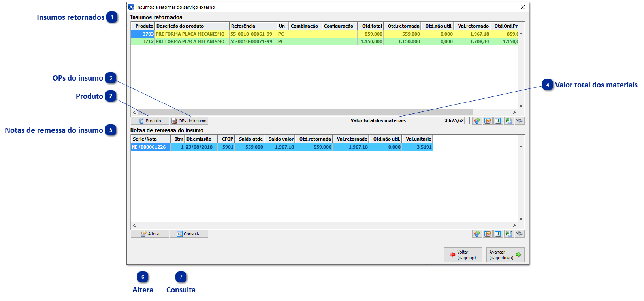
Task: Click left arrow of Notas de remessa horizontal scrollbar
Action: 134,225
